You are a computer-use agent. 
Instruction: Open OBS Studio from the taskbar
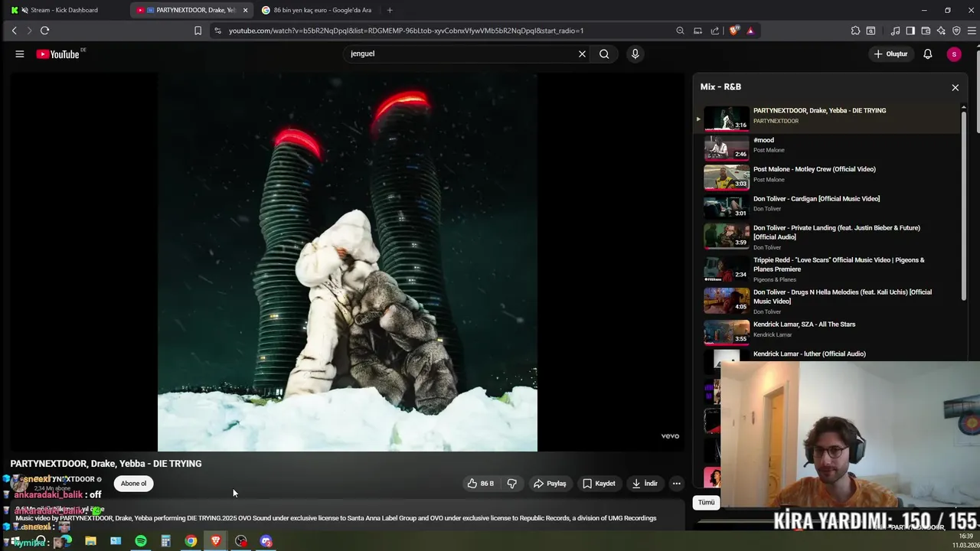click(x=241, y=541)
